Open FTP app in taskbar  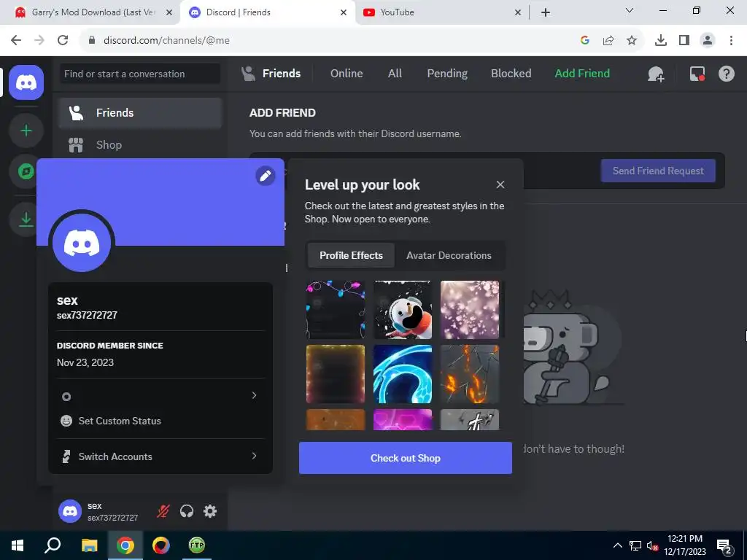[x=197, y=545]
